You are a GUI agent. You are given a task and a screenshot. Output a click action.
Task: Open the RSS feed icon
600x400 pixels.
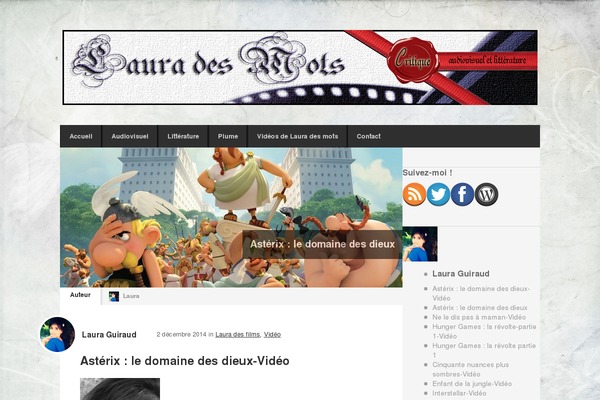pyautogui.click(x=414, y=194)
